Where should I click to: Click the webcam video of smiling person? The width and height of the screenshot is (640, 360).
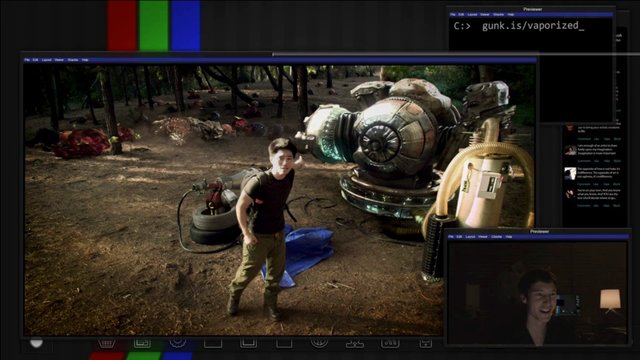click(x=538, y=292)
